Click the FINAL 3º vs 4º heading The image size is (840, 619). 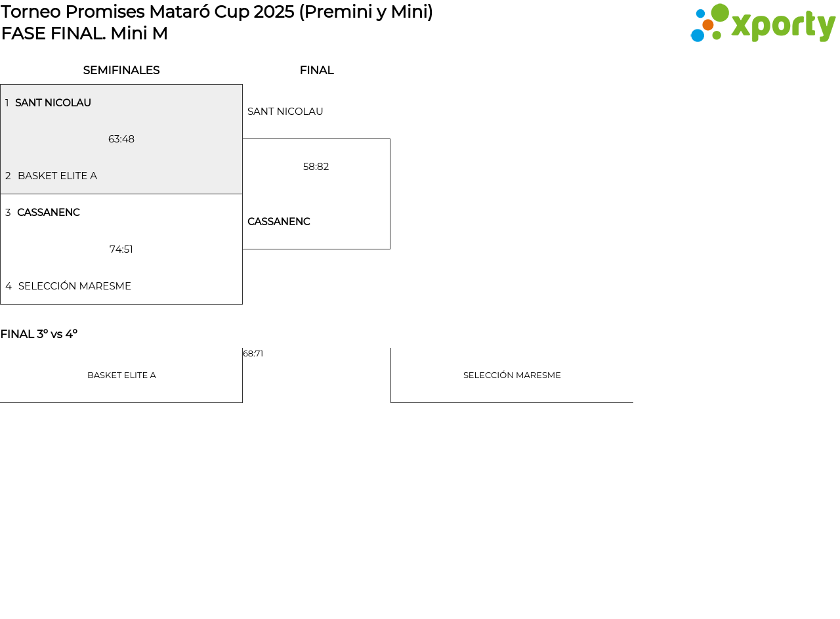point(39,334)
